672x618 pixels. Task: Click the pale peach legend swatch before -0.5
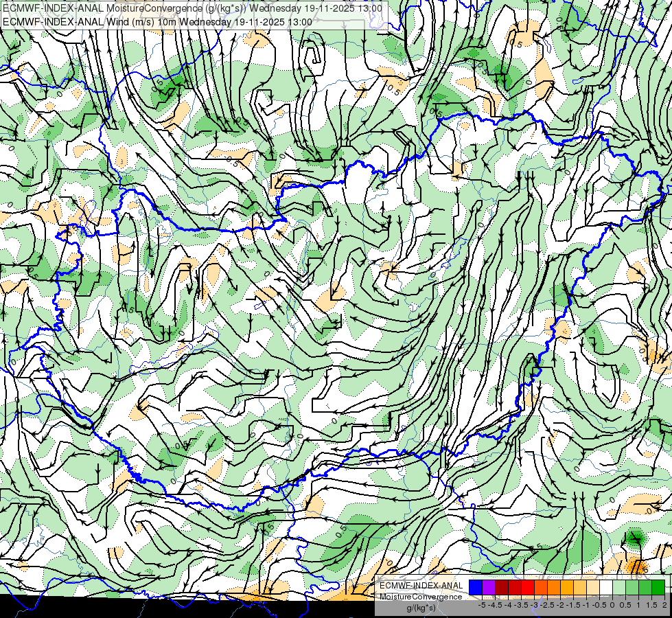(x=593, y=587)
